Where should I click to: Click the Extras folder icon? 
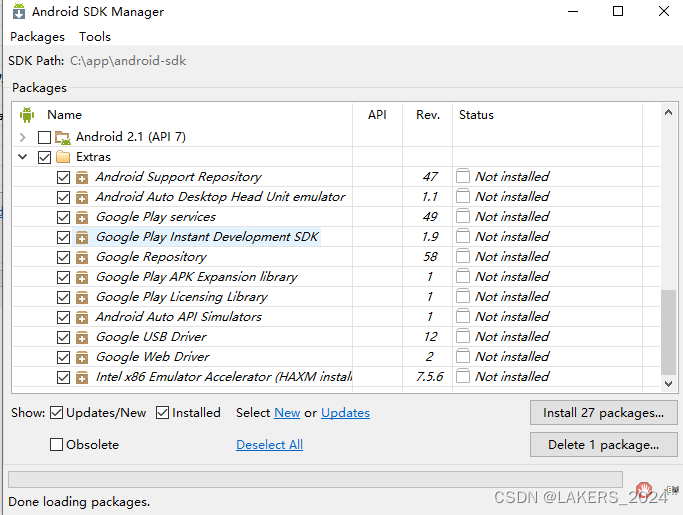pos(63,157)
